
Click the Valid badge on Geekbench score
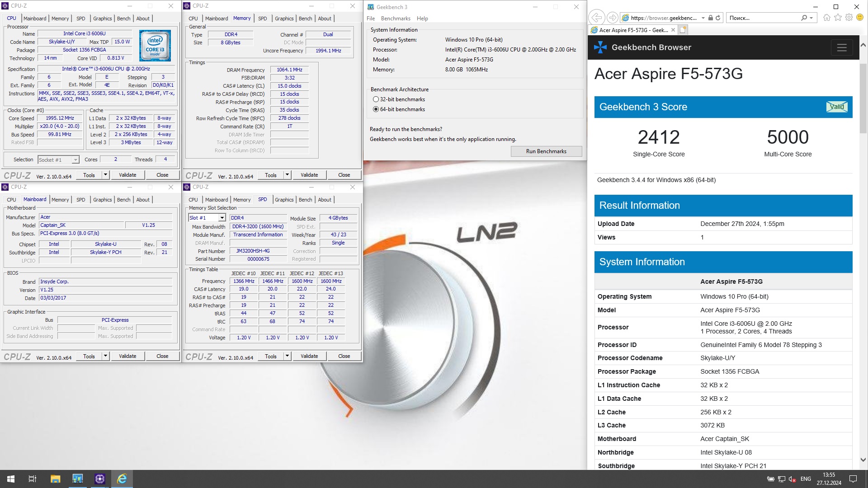click(x=837, y=107)
